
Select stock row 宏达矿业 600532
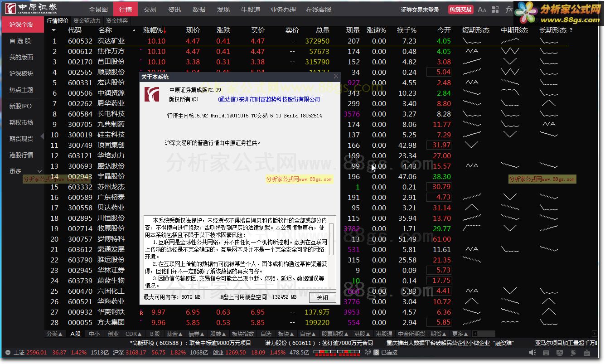306,41
